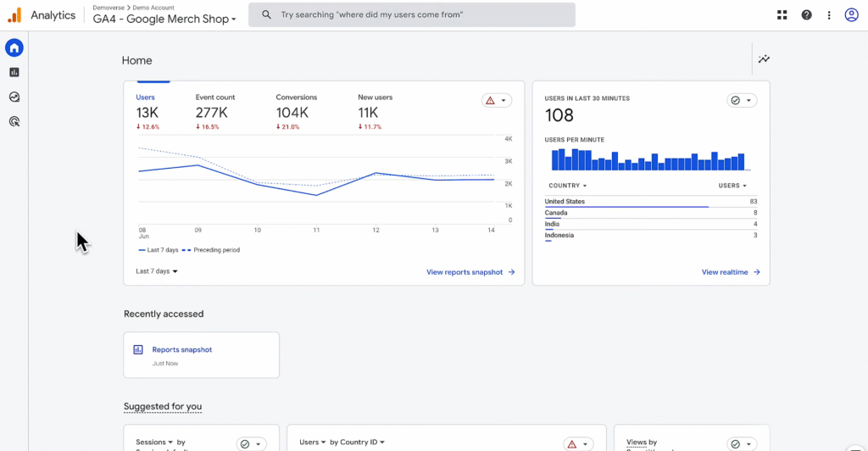
Task: Open the Reports icon in sidebar
Action: tap(14, 73)
